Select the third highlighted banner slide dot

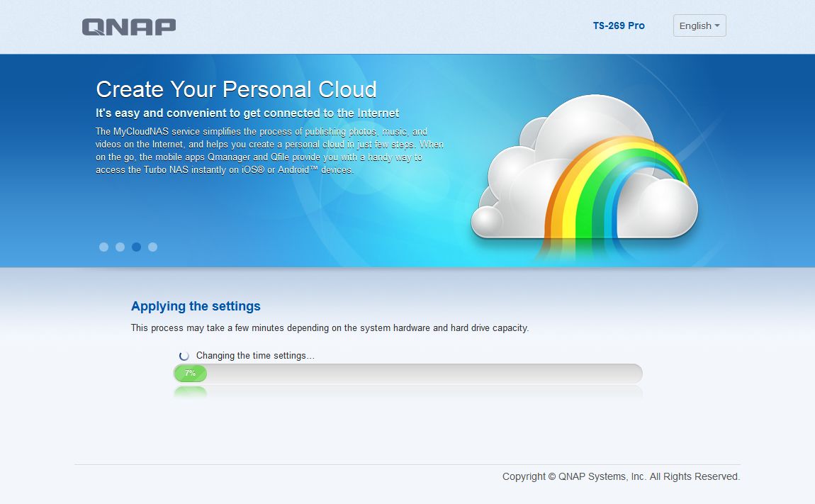(x=136, y=247)
